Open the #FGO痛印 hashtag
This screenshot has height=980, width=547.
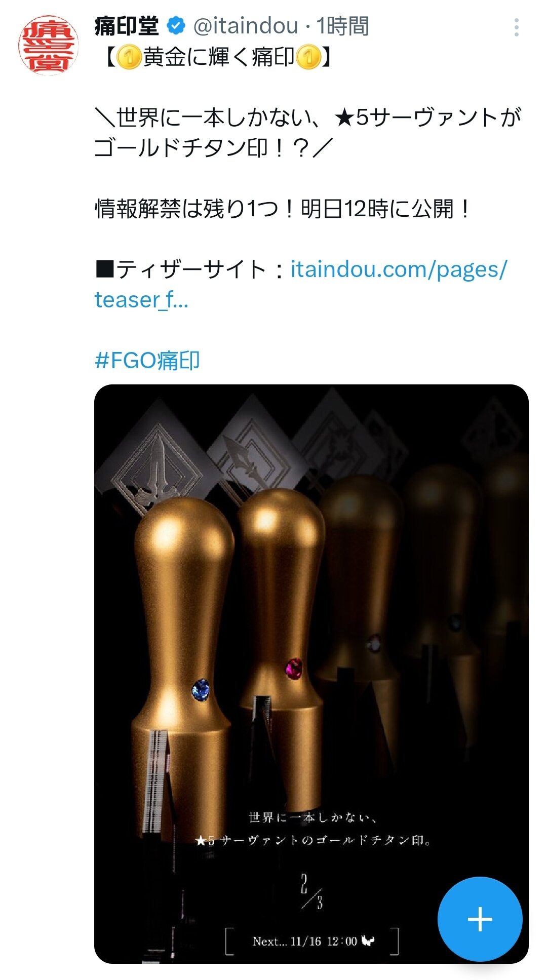click(x=147, y=361)
